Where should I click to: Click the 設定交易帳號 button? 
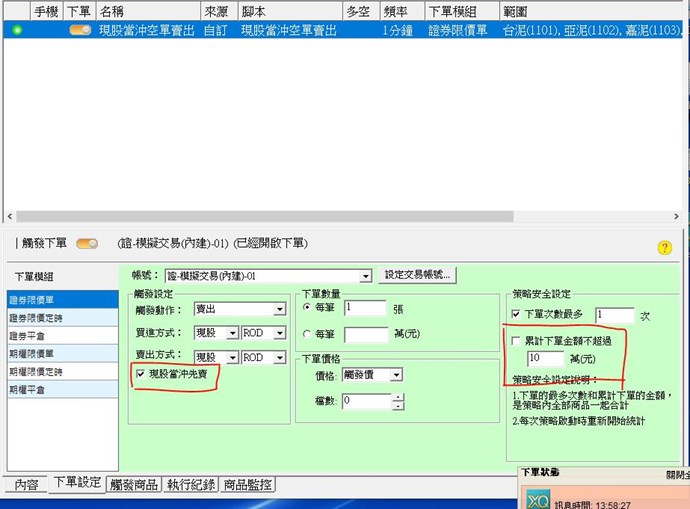pos(419,275)
